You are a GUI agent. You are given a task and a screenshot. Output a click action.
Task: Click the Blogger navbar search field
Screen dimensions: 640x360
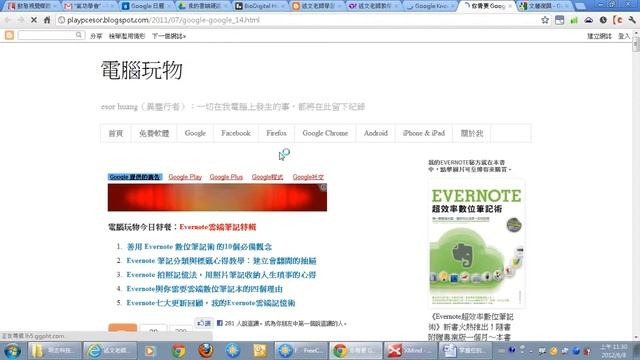pyautogui.click(x=51, y=36)
